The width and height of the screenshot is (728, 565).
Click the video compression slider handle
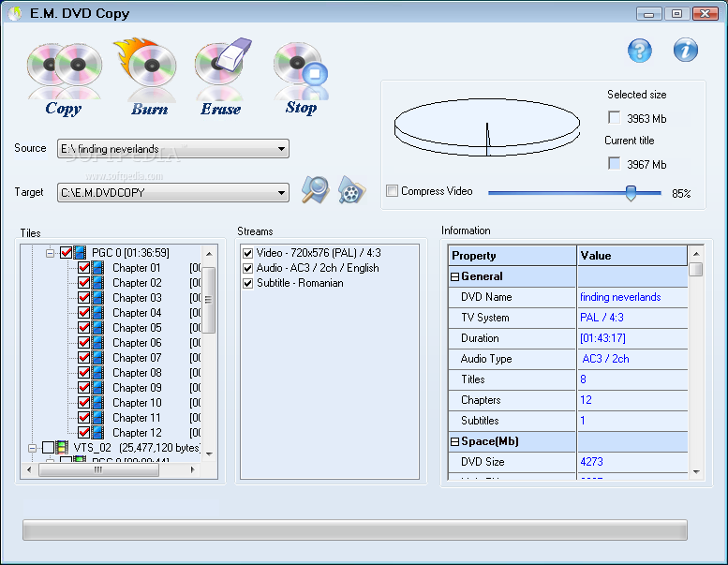(631, 193)
